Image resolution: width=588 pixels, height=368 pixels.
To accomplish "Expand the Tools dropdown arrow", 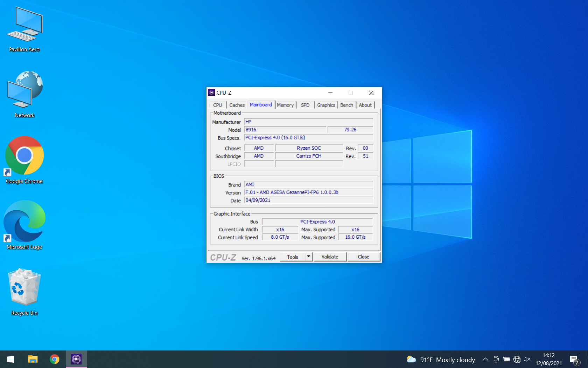I will pyautogui.click(x=309, y=257).
